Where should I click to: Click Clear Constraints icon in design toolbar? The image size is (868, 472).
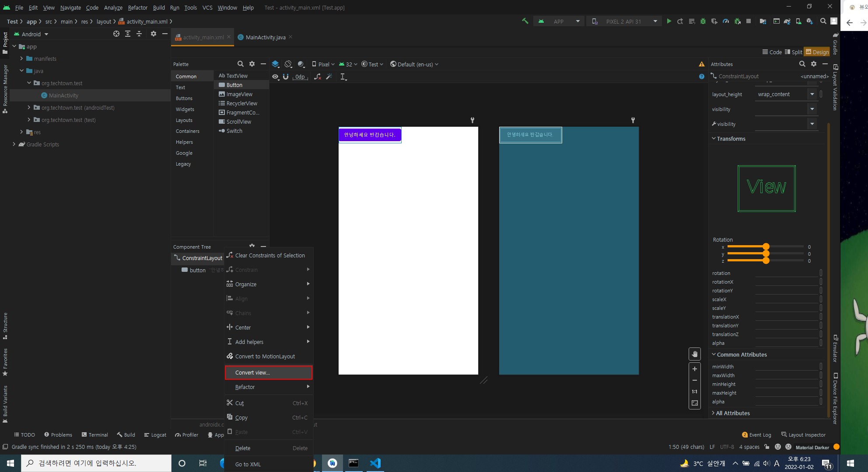click(318, 76)
